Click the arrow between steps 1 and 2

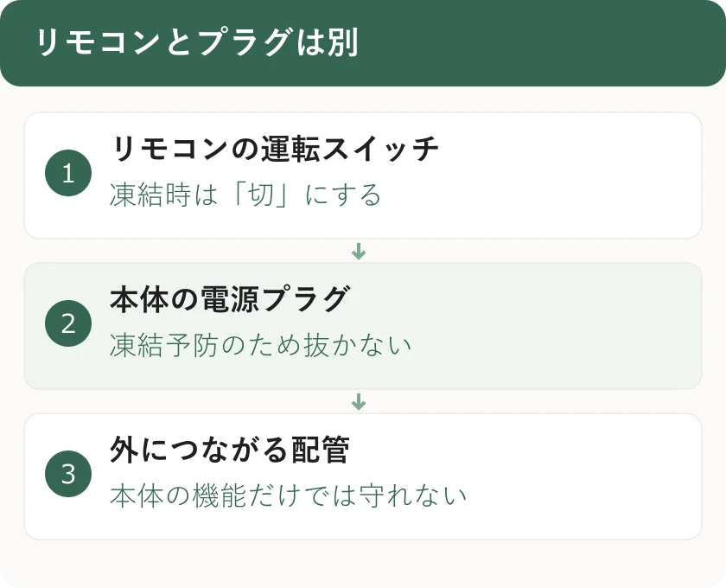[x=359, y=251]
